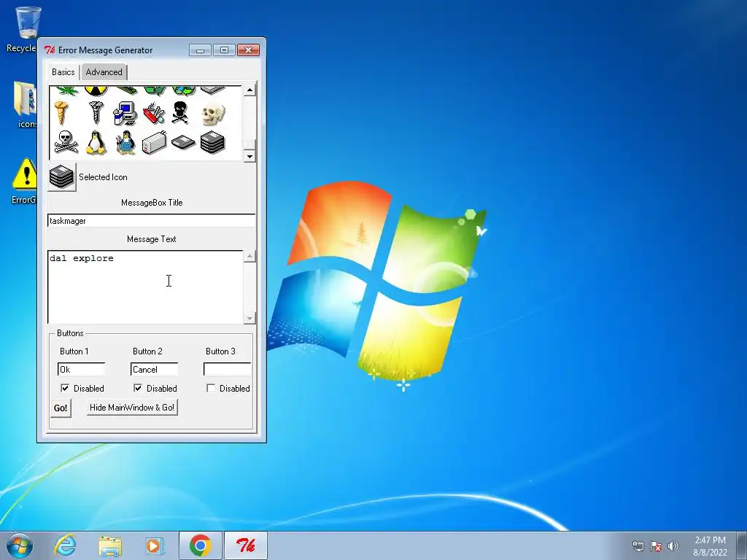The height and width of the screenshot is (560, 747).
Task: Choose the grey power supply box icon
Action: (155, 142)
